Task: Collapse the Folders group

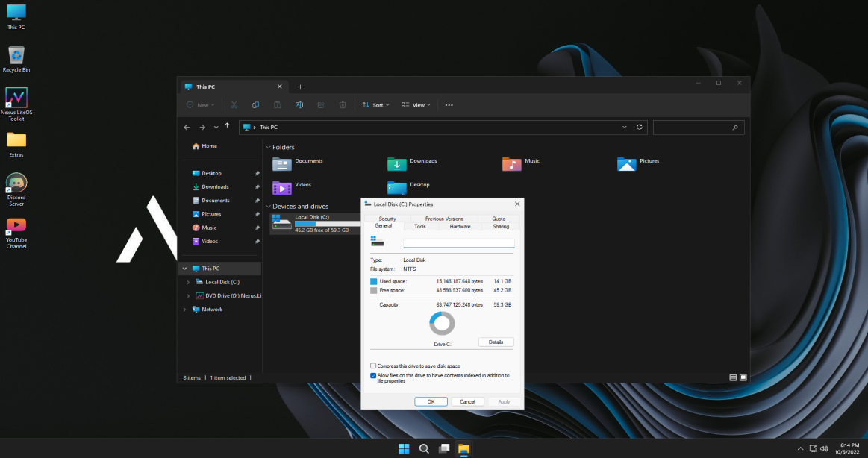Action: click(269, 148)
